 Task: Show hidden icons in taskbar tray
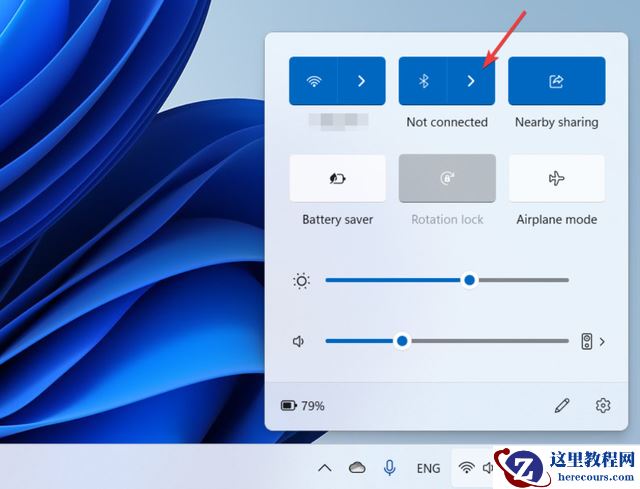[325, 468]
